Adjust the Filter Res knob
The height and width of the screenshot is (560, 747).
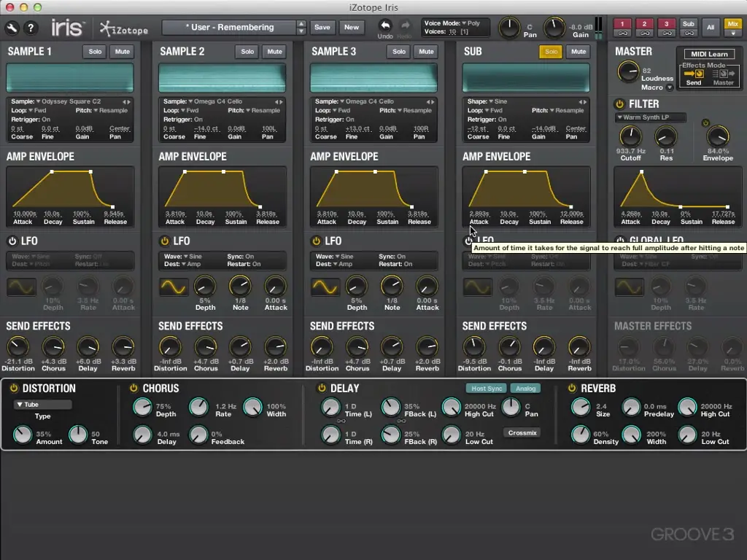665,136
